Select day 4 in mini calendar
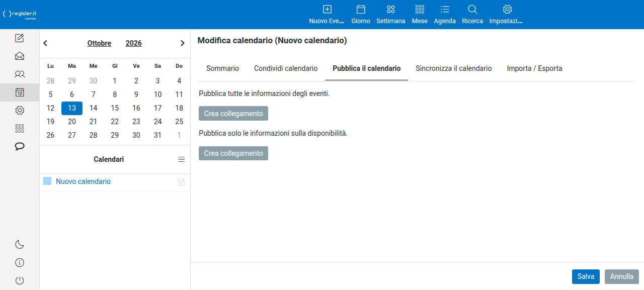The height and width of the screenshot is (290, 644). coord(179,81)
